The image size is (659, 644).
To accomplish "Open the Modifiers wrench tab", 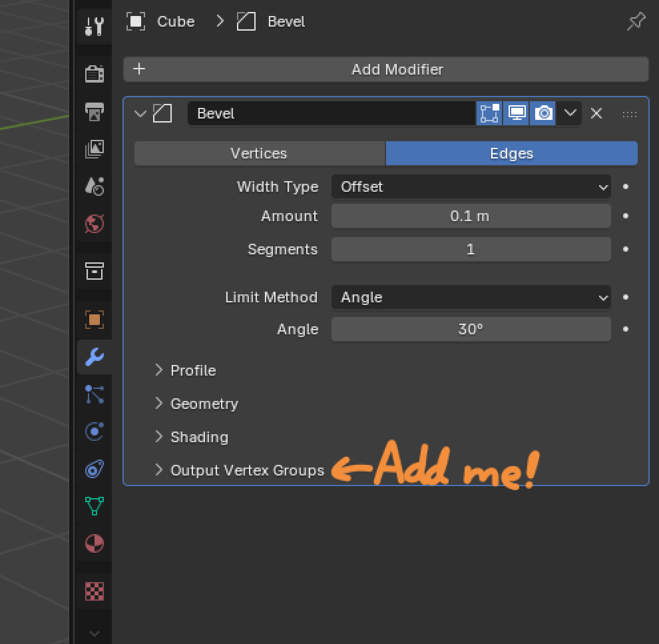I will pos(95,357).
